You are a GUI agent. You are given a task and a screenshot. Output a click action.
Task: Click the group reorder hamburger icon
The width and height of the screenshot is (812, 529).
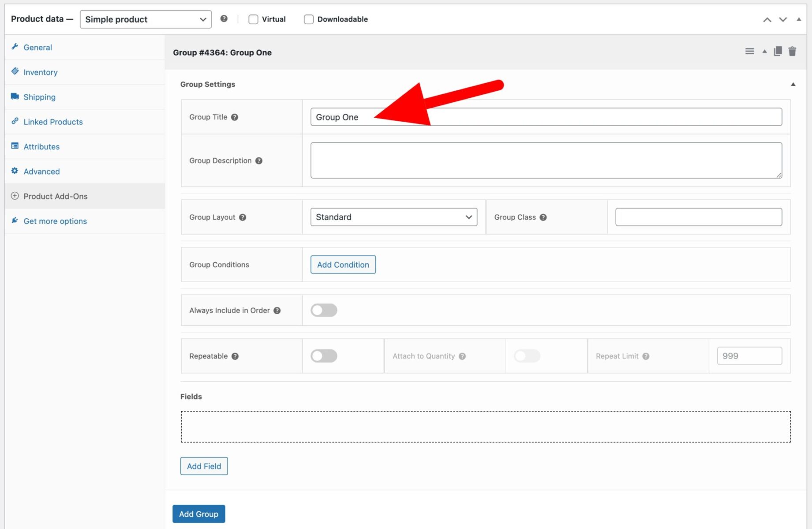point(749,52)
